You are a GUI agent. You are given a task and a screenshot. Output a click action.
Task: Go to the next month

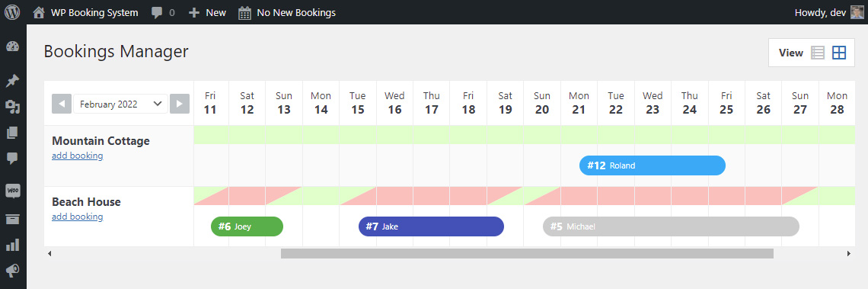point(180,104)
